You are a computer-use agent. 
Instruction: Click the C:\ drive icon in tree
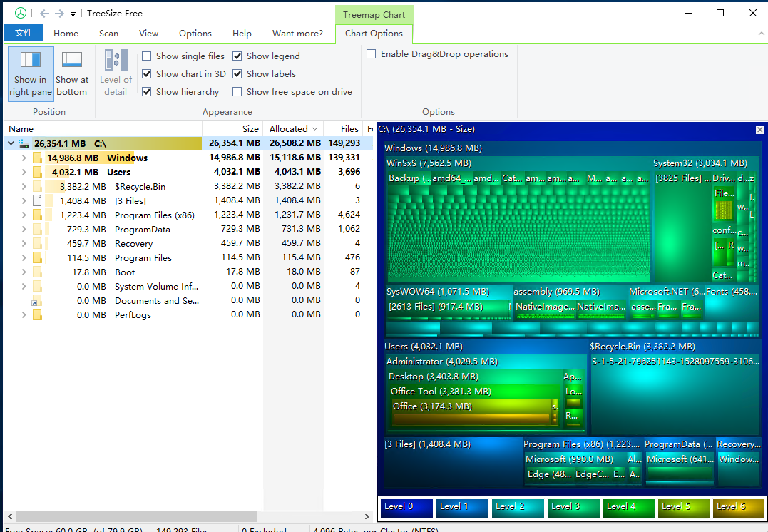coord(24,143)
